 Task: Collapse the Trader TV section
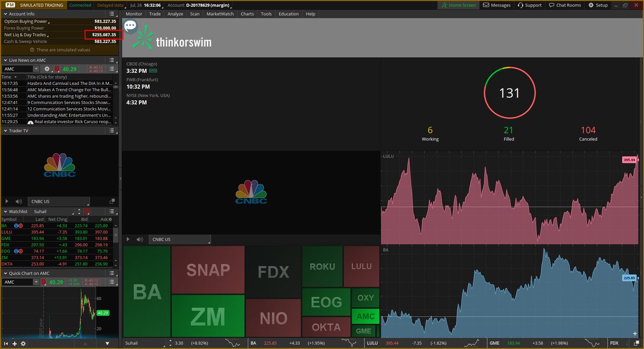click(x=5, y=130)
